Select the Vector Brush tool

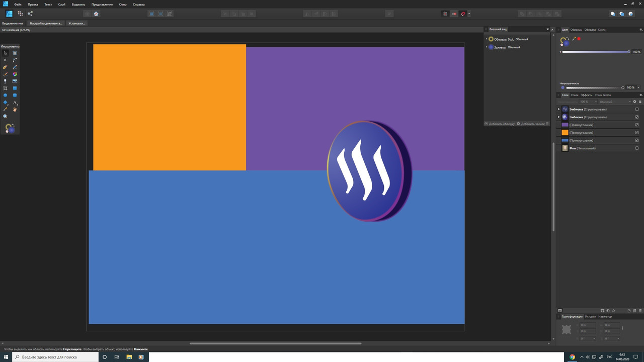click(x=5, y=74)
